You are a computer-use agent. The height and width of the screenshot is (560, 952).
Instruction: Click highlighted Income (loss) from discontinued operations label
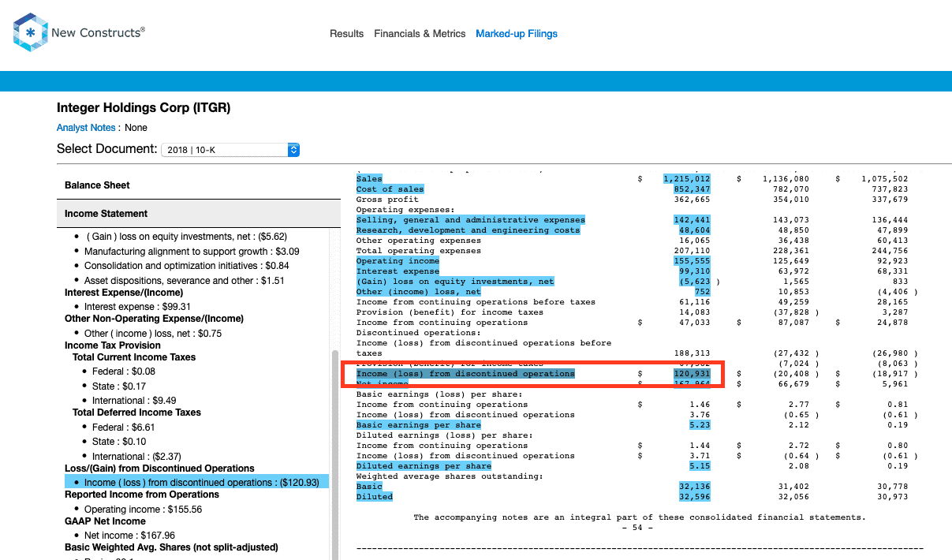(465, 374)
